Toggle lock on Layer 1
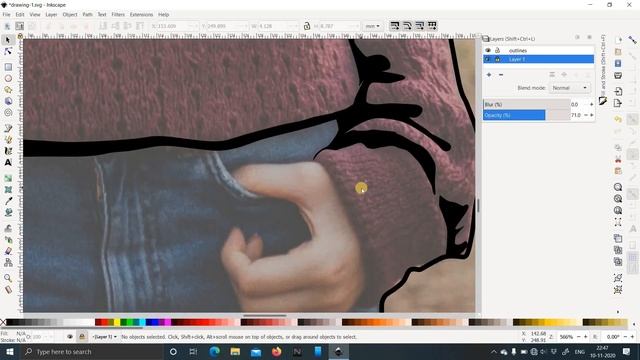Image resolution: width=640 pixels, height=360 pixels. point(497,59)
